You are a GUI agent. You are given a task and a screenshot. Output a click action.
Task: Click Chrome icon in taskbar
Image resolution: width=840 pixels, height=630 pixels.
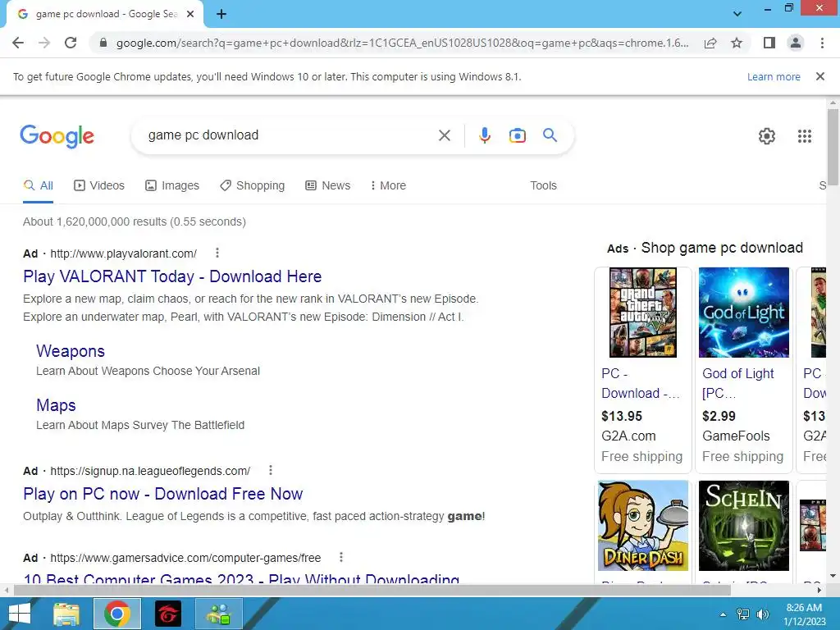click(117, 614)
